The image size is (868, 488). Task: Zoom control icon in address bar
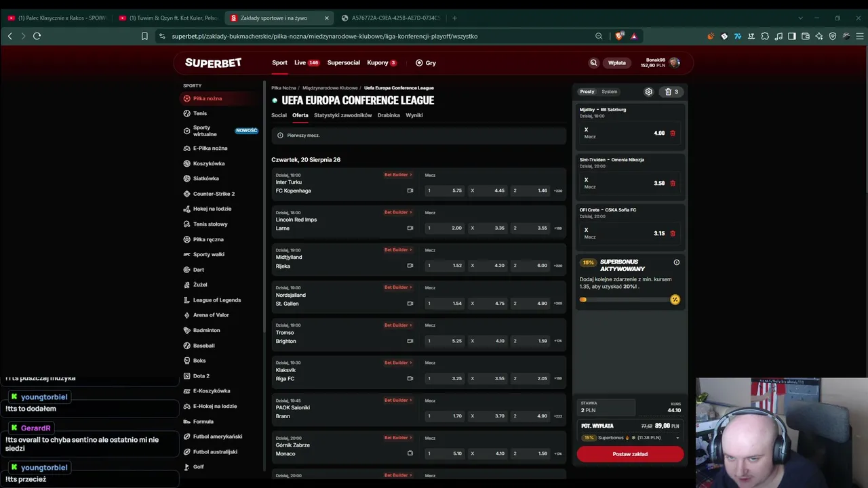coord(599,36)
